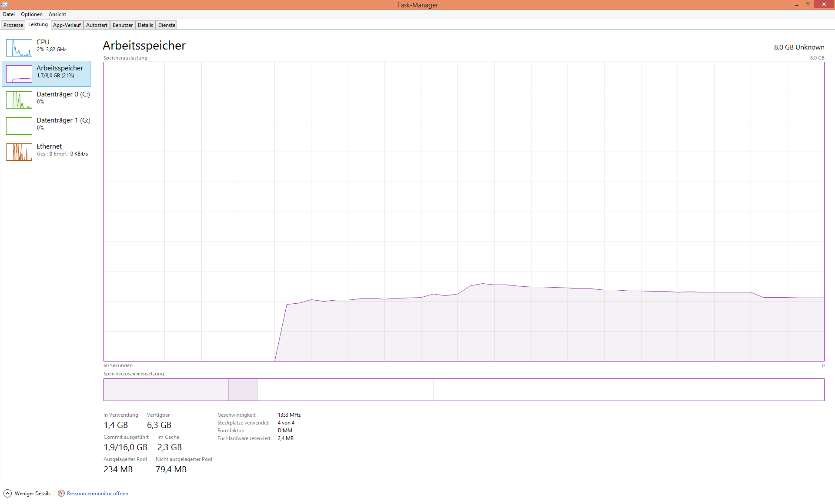Viewport: 835px width, 504px height.
Task: Click the Speicherzusammensetzung memory composition bar
Action: pyautogui.click(x=464, y=390)
